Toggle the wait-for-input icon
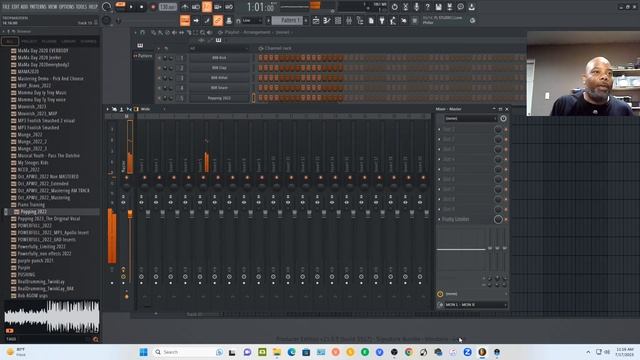640x360 pixels. (196, 7)
